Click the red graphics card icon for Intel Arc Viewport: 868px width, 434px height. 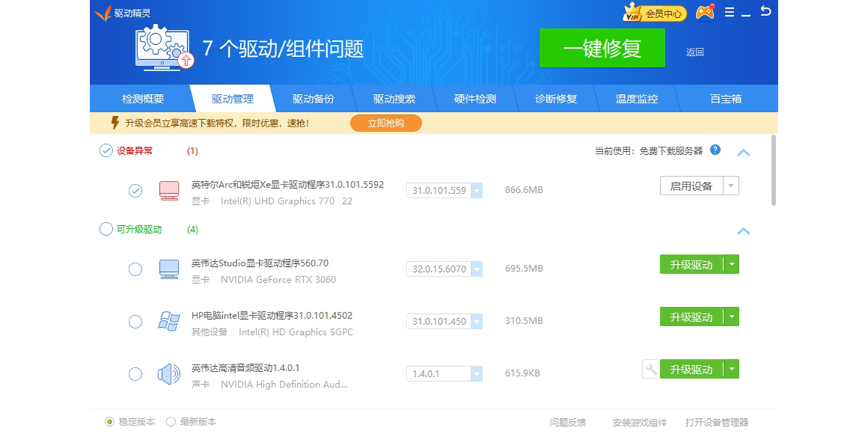tap(169, 190)
